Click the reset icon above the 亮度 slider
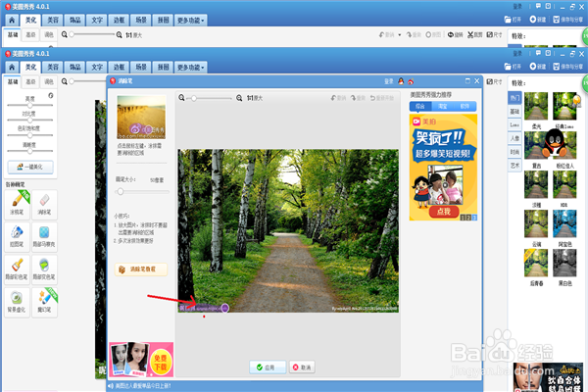This screenshot has width=588, height=392. click(x=51, y=95)
